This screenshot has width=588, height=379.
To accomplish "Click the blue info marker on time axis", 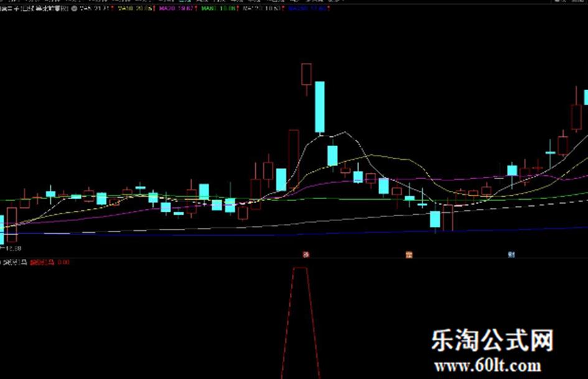I will click(511, 255).
